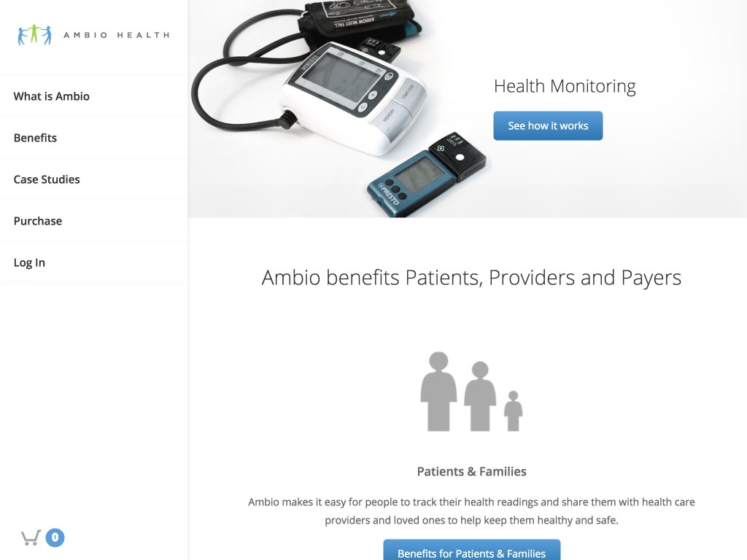Image resolution: width=747 pixels, height=560 pixels.
Task: Open the What is Ambio menu item
Action: pos(52,96)
